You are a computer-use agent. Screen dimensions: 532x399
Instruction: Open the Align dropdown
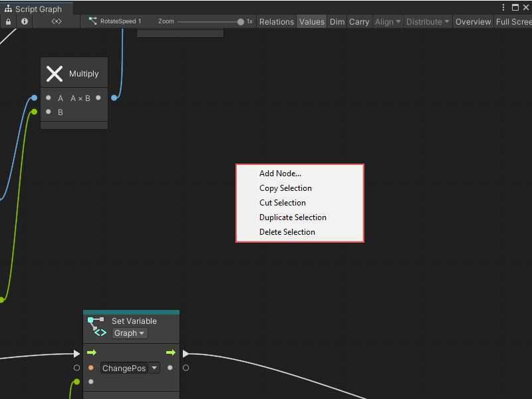point(388,21)
